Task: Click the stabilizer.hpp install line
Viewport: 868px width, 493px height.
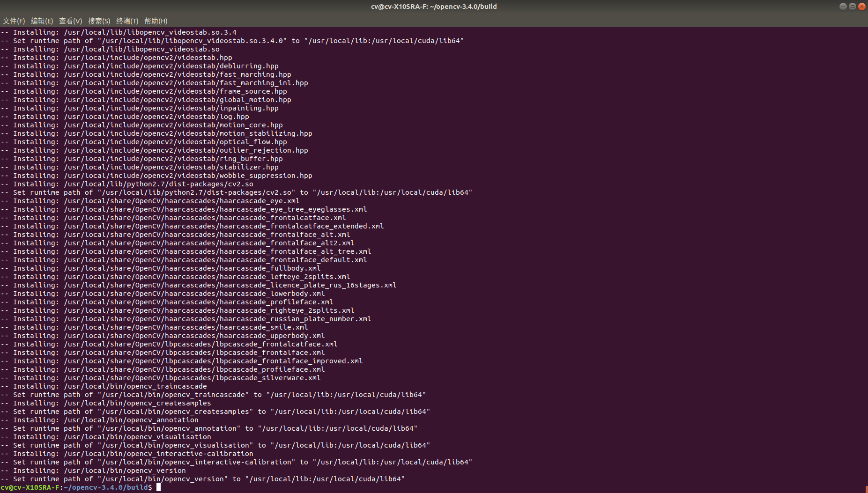Action: (x=140, y=167)
